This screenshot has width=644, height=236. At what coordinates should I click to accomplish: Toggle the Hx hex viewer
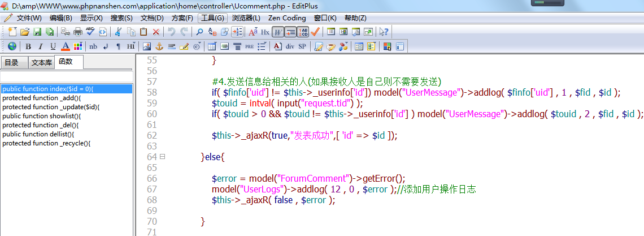(x=266, y=32)
